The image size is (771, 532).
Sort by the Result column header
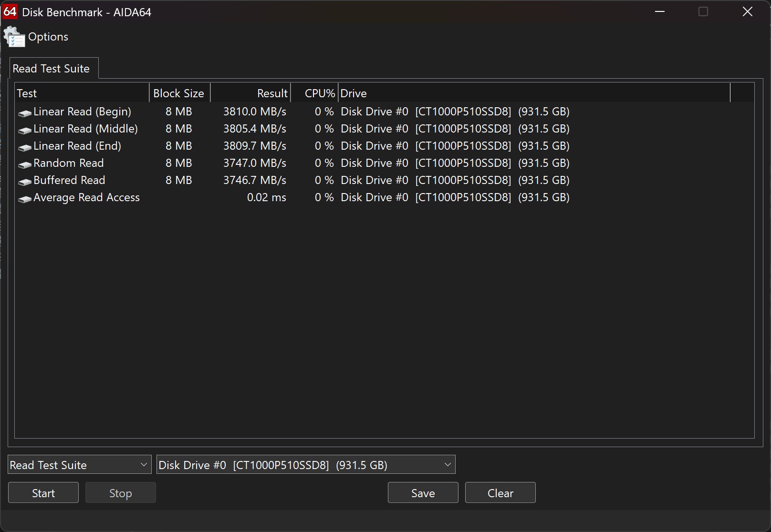coord(250,93)
